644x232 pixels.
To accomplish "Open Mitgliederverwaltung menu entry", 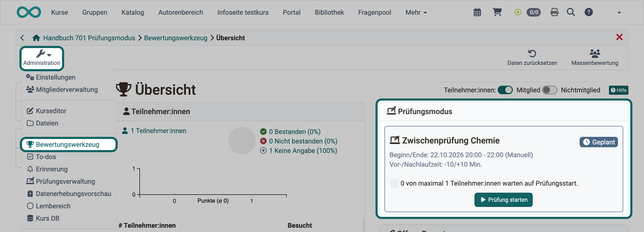I will (x=62, y=89).
